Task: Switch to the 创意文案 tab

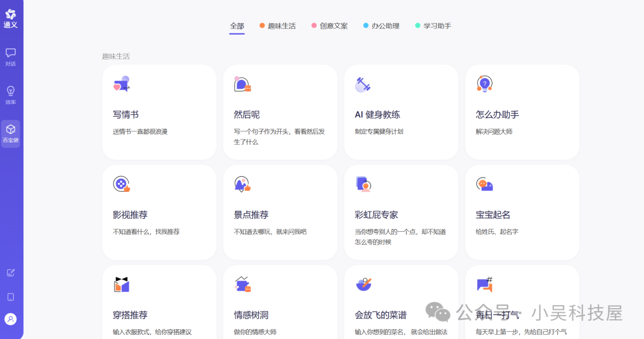Action: click(x=329, y=26)
